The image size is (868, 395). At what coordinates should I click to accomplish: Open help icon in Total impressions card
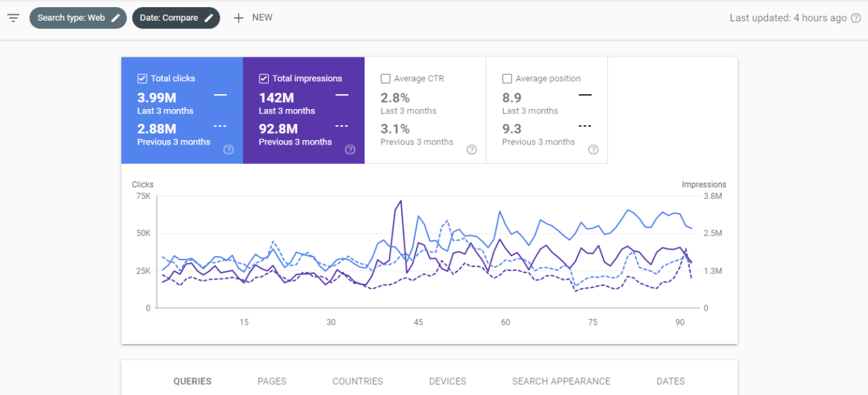350,150
